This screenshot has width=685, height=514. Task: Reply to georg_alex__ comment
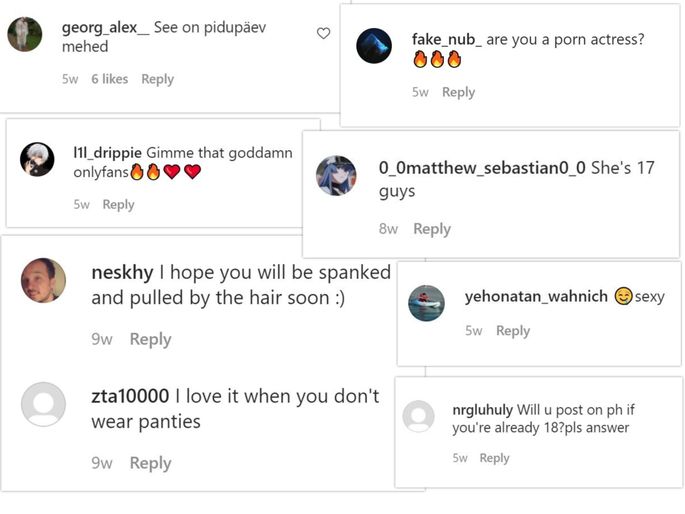click(x=157, y=79)
